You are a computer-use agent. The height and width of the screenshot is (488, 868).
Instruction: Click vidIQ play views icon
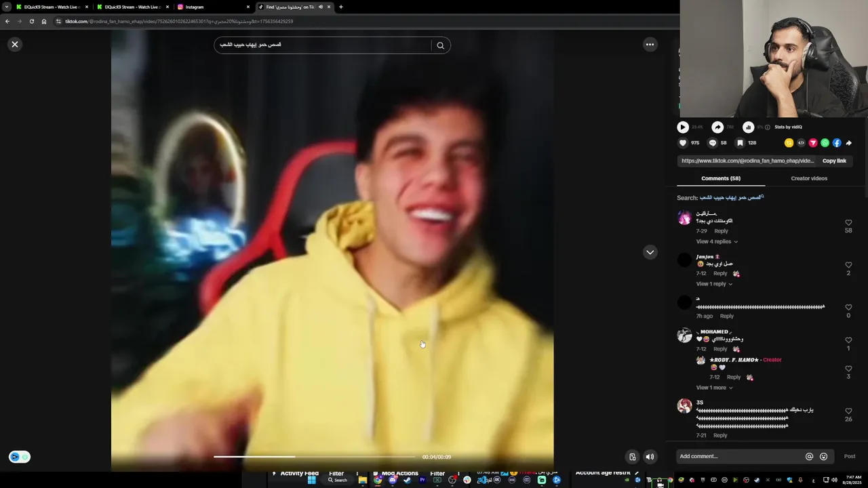click(683, 127)
